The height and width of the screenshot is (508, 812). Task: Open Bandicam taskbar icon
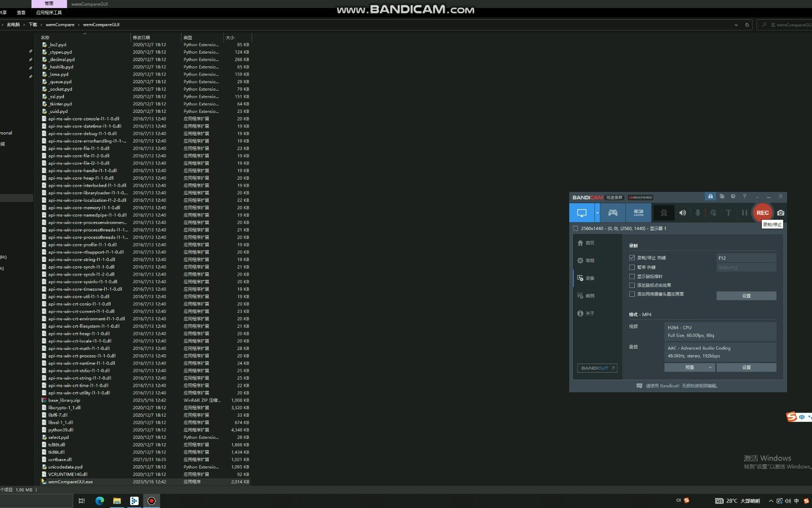[x=151, y=501]
